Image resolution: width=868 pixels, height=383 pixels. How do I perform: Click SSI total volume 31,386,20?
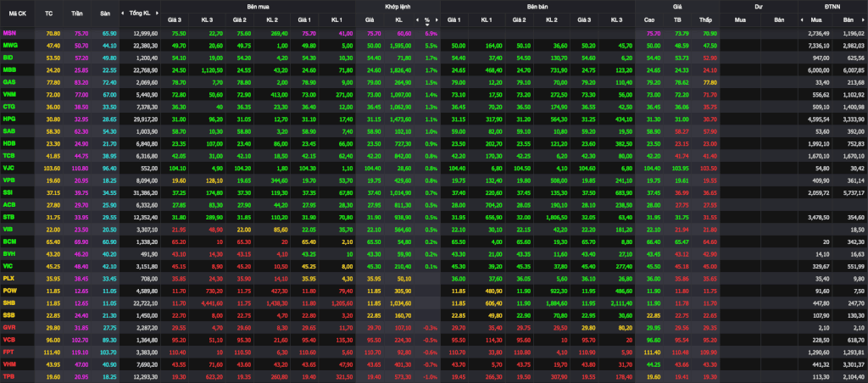146,192
